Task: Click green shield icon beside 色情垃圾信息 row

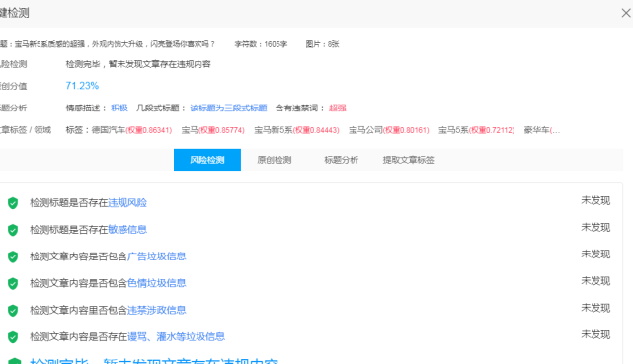Action: click(x=13, y=283)
